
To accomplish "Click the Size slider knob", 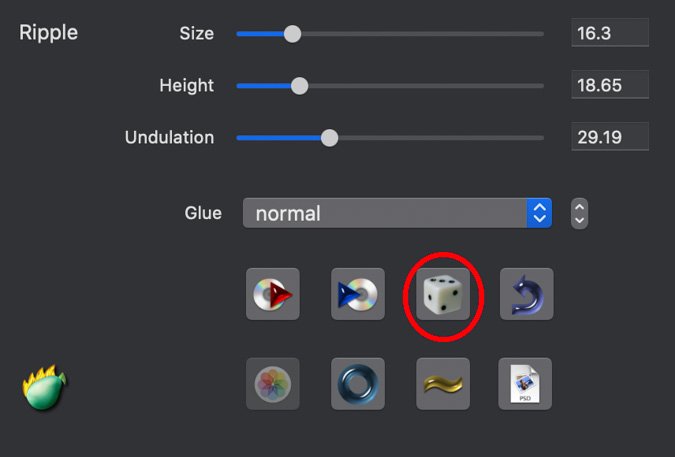I will click(x=292, y=34).
